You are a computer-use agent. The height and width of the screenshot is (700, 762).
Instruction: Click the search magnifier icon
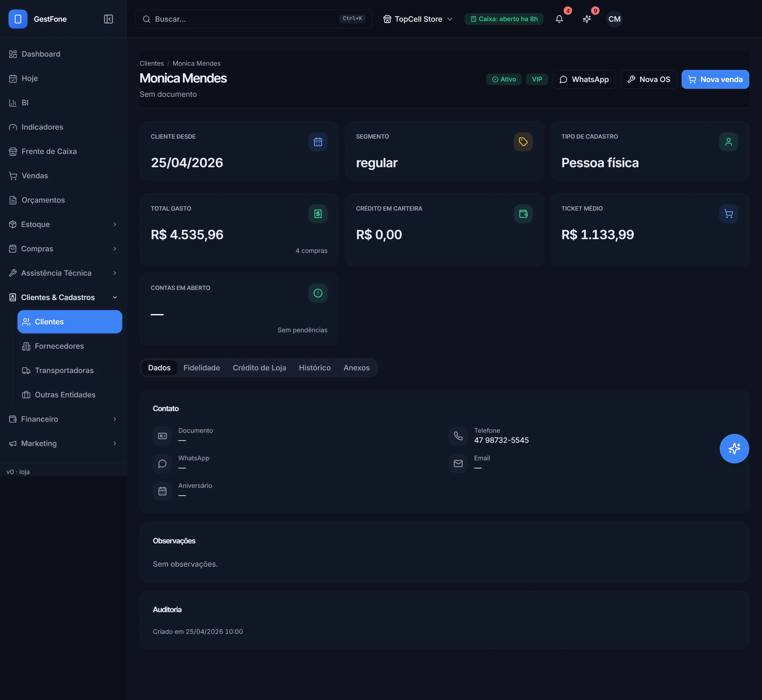tap(146, 19)
